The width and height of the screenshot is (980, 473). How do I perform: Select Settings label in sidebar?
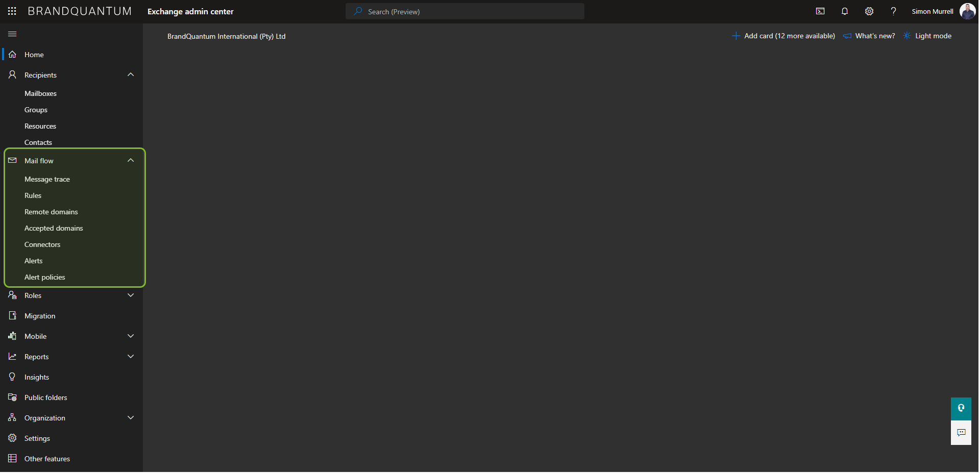(37, 438)
